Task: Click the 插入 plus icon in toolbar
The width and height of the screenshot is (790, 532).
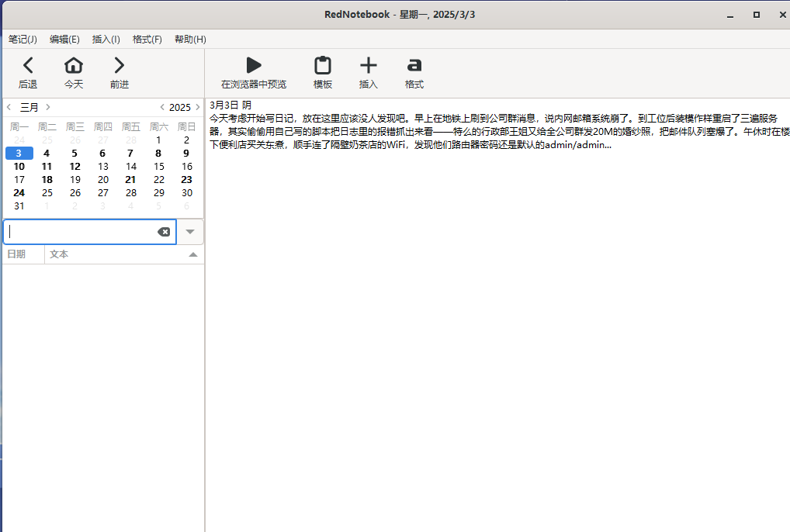Action: pos(369,65)
